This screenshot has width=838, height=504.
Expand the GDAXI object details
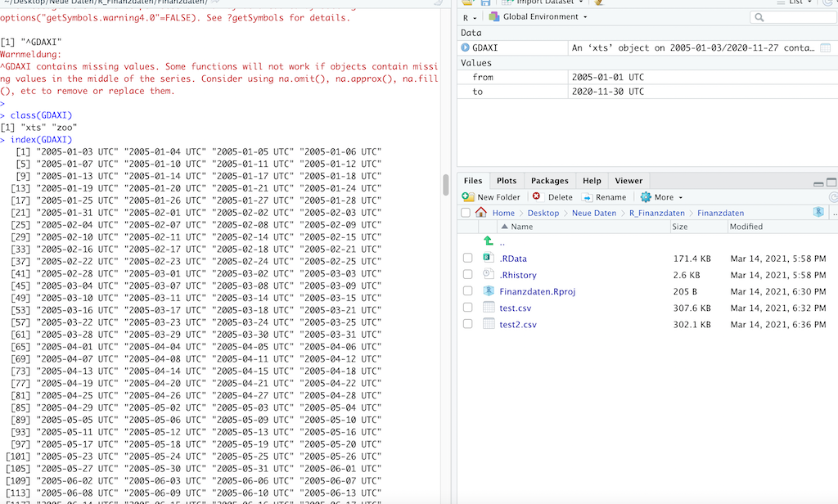coord(466,48)
